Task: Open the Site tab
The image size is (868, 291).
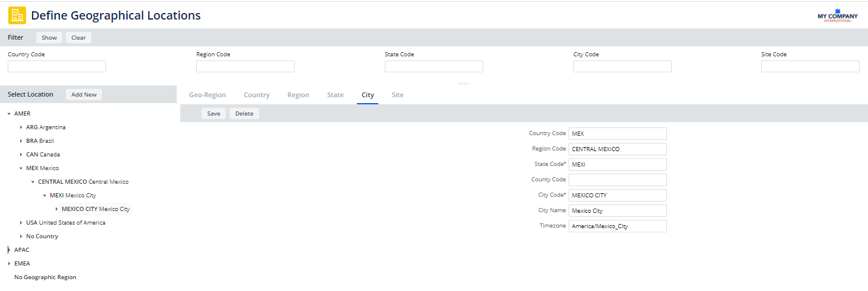Action: (397, 95)
